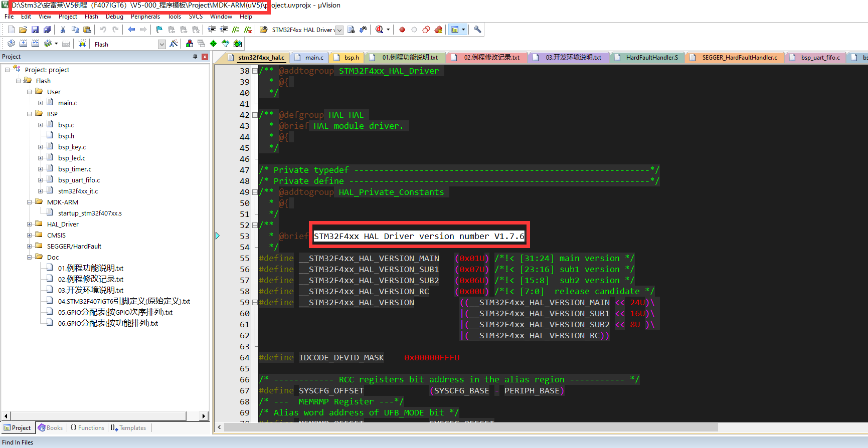
Task: Start the debug session icon
Action: click(x=379, y=30)
